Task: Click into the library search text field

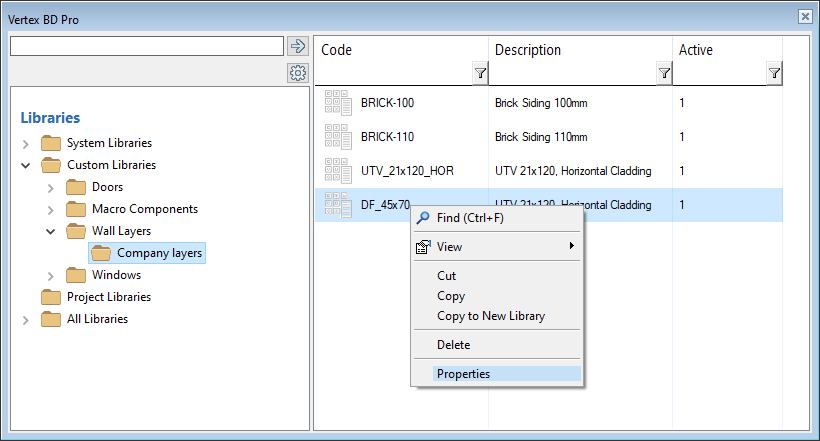Action: pyautogui.click(x=146, y=46)
